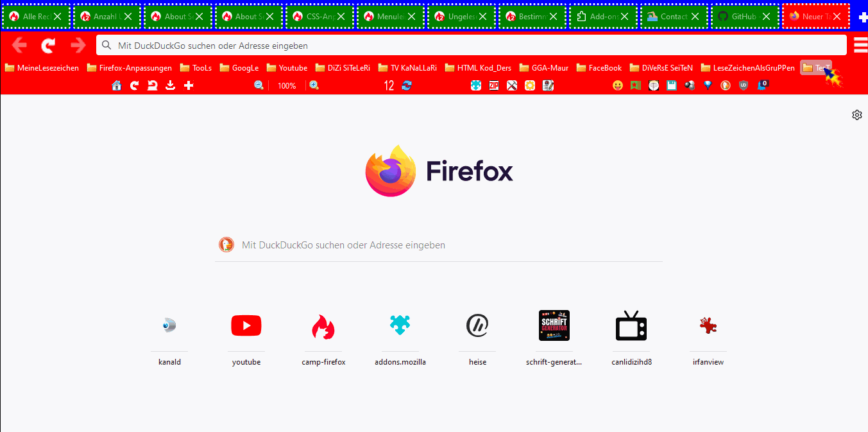Screen dimensions: 868x432
Task: Open the irfanview top site shortcut
Action: tap(708, 338)
